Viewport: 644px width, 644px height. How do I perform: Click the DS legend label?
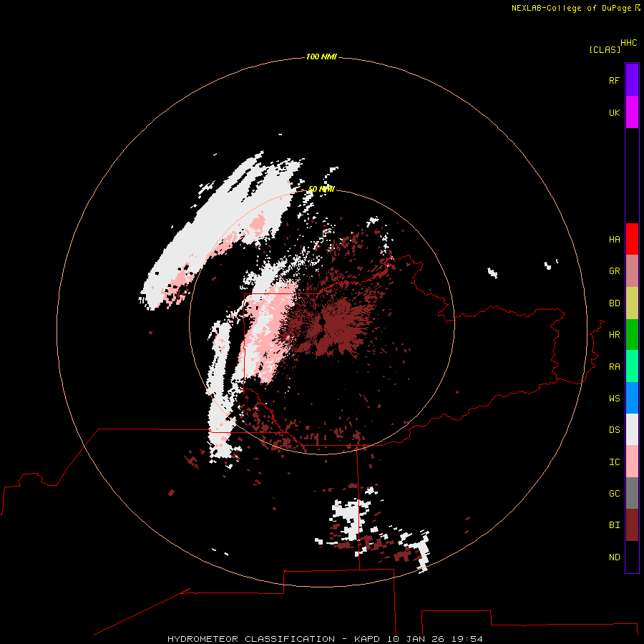click(614, 430)
